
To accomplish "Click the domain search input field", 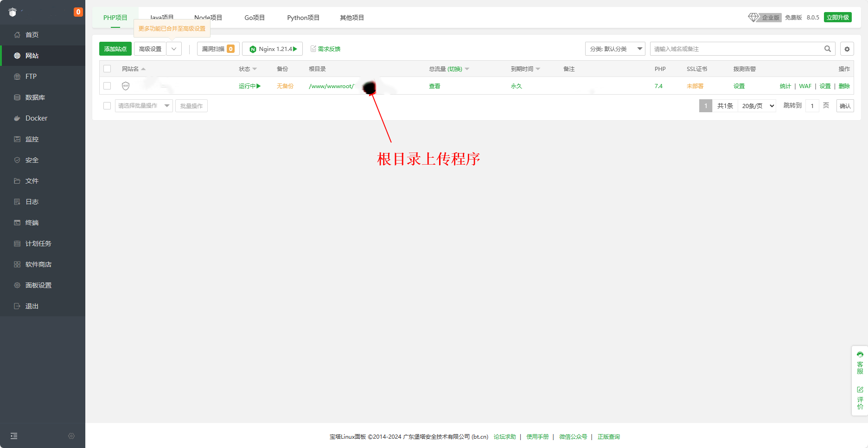I will click(737, 49).
